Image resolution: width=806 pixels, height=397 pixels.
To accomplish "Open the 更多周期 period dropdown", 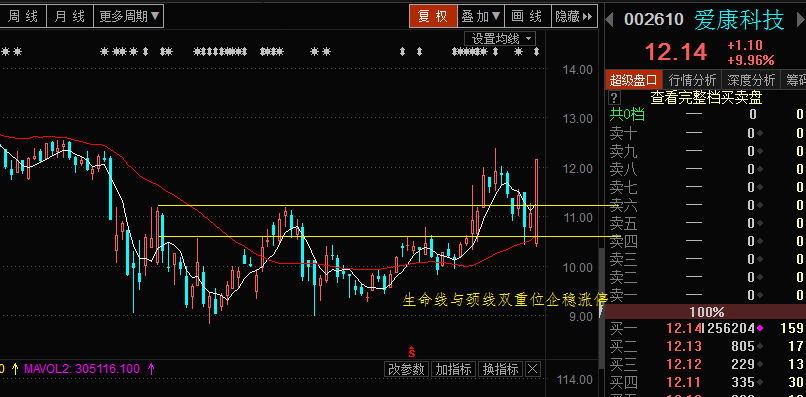I will click(129, 16).
